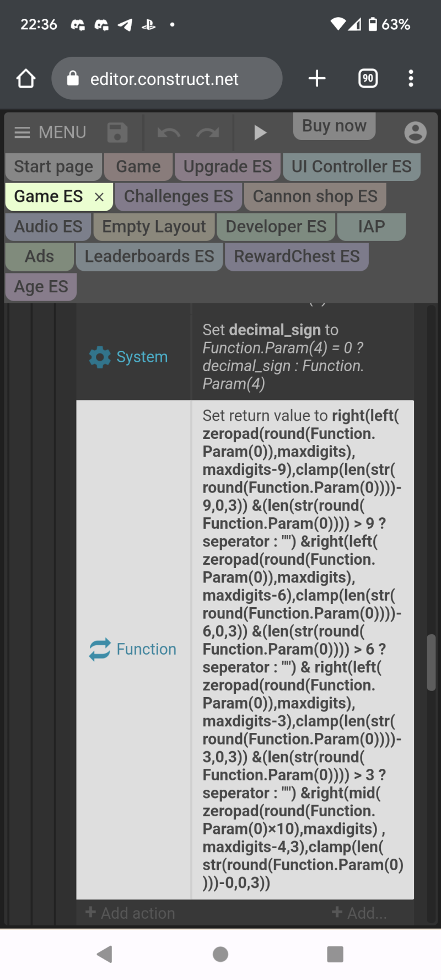Open the Leaderboards ES tab

point(149,256)
